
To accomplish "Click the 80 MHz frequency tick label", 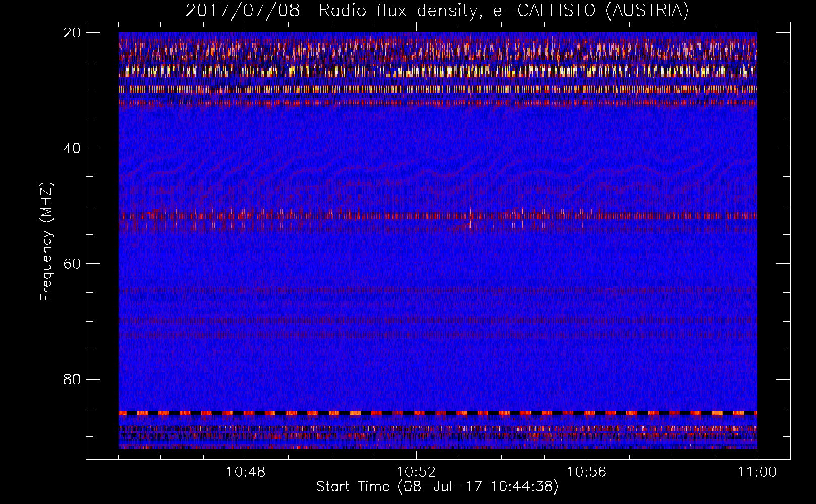I will coord(72,379).
